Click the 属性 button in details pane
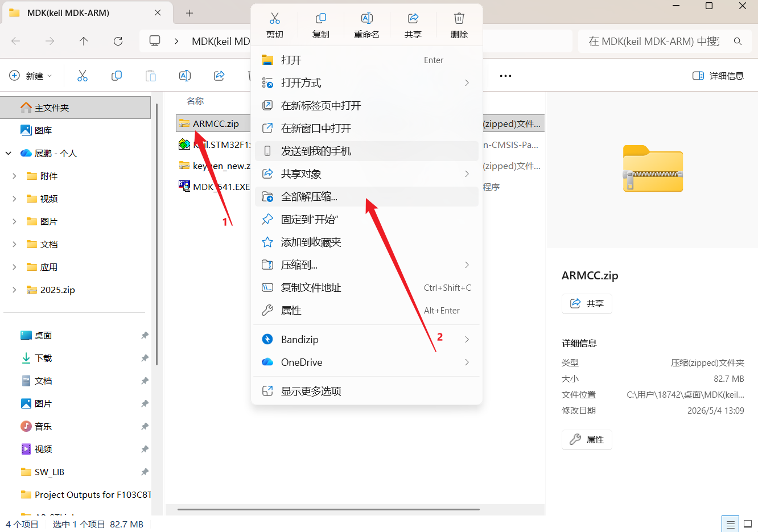 click(x=587, y=439)
